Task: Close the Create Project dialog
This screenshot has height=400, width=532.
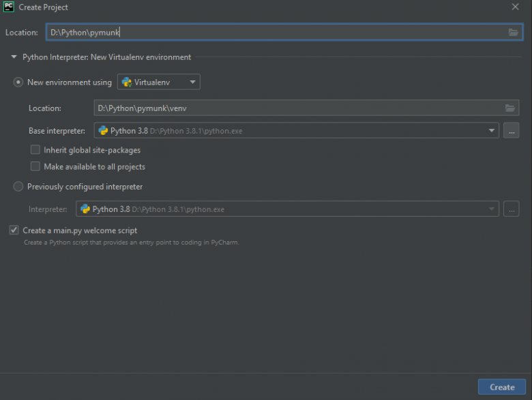Action: [x=515, y=7]
